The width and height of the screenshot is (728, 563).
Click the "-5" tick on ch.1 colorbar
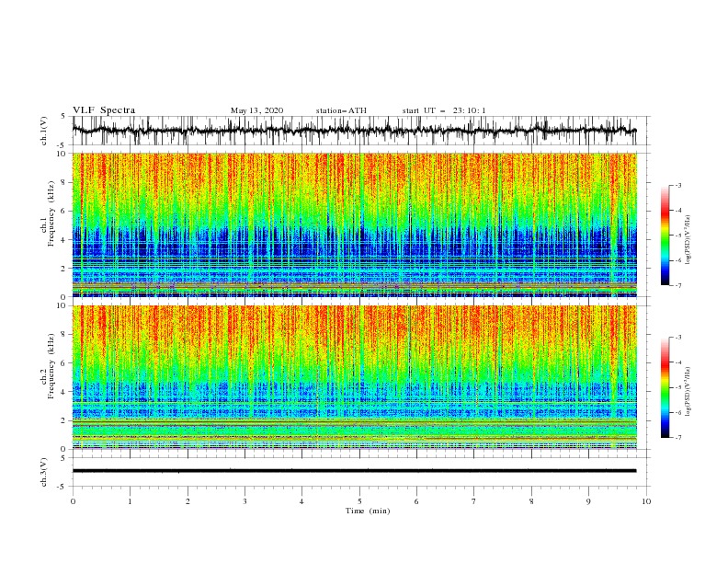(x=677, y=236)
